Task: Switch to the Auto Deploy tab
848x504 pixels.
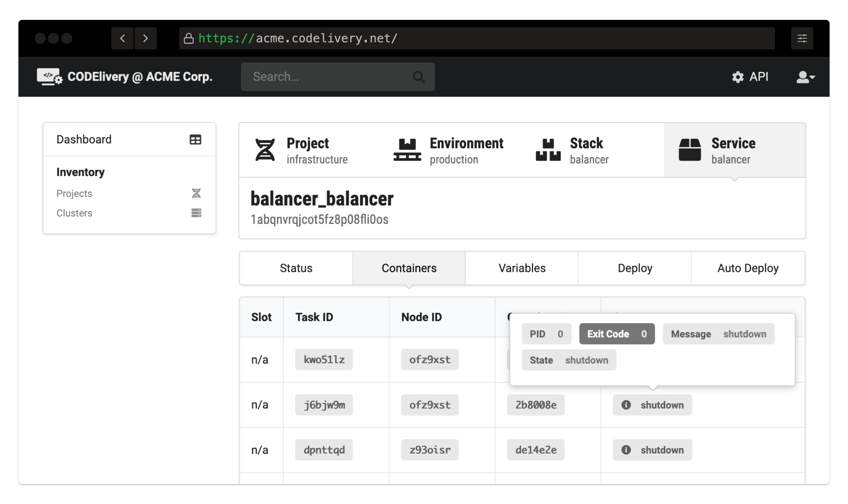Action: pos(748,268)
